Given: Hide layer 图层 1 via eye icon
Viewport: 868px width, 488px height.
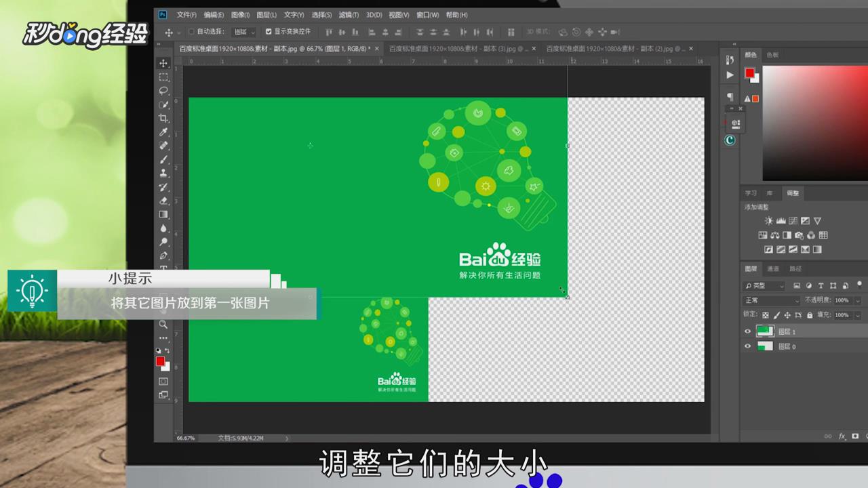Looking at the screenshot, I should [748, 331].
